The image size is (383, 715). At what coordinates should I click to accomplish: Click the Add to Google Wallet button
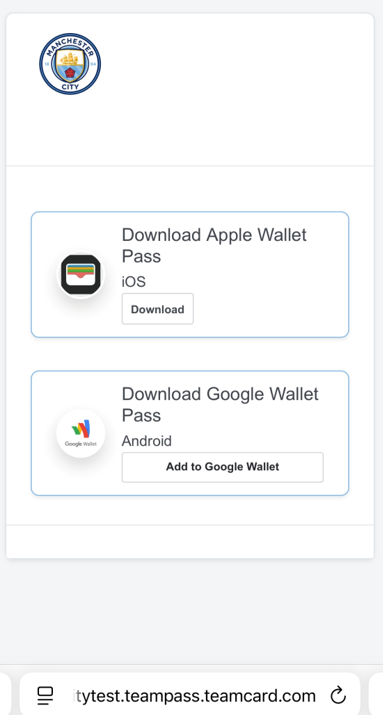point(223,467)
